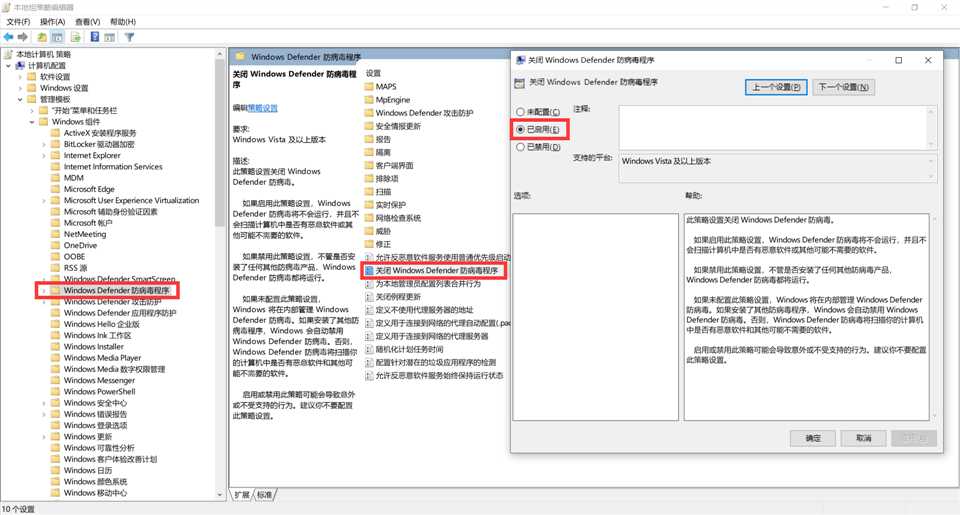
Task: Click the MAPS folder icon in the settings list
Action: click(369, 86)
